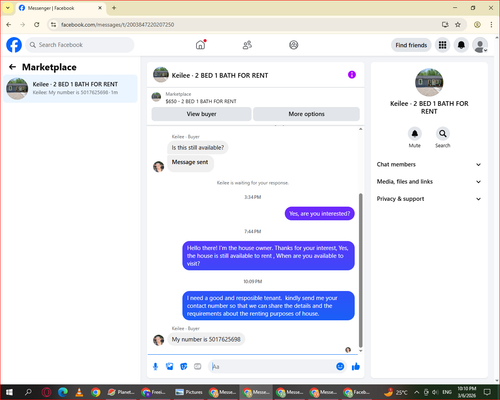Attach a photo using the image icon
Viewport: 500px width, 400px height.
point(170,367)
